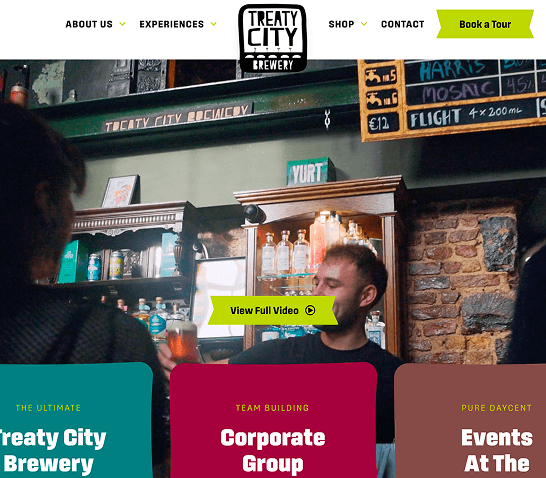Click the Team Building label on card
546x478 pixels.
tap(272, 408)
